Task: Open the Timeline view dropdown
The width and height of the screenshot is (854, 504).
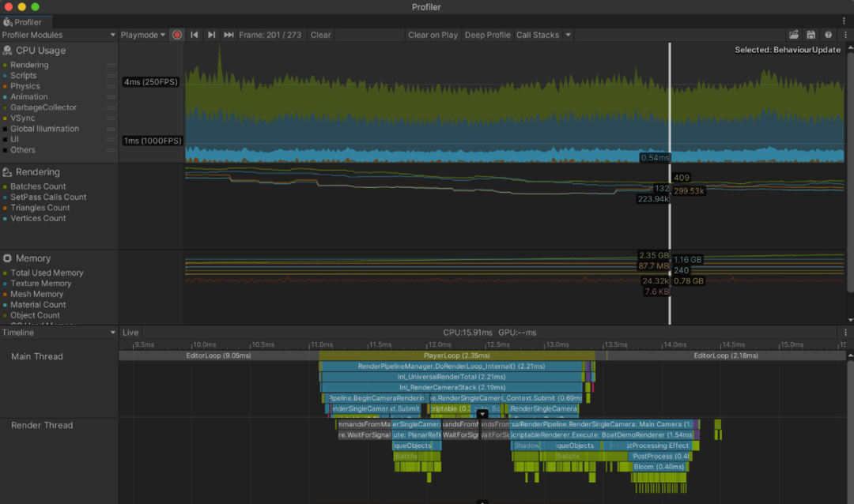Action: point(59,333)
